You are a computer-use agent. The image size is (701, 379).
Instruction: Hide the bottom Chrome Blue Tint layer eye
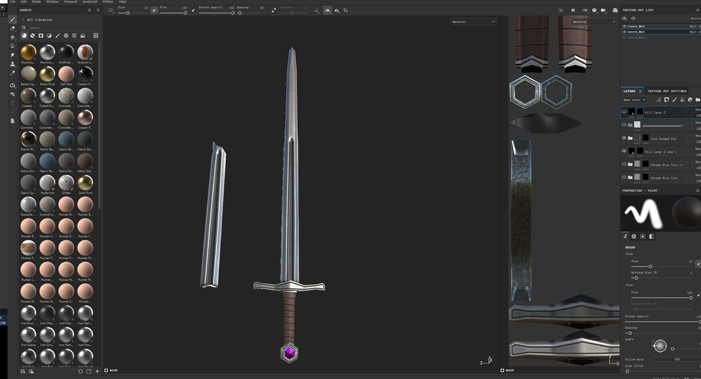click(624, 177)
